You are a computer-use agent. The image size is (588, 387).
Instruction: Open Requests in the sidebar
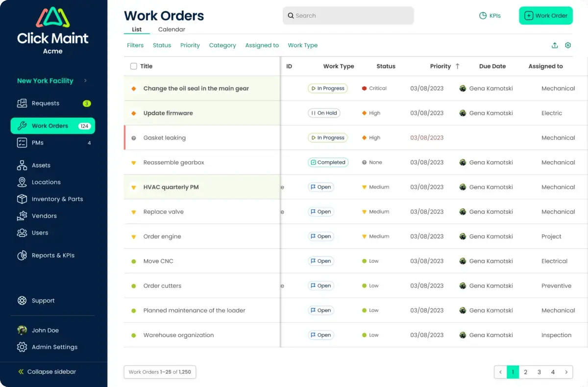tap(53, 103)
